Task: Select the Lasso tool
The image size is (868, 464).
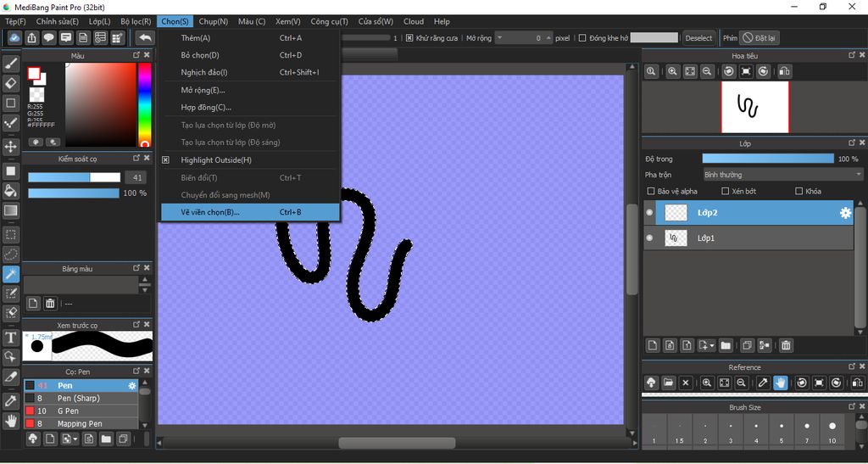Action: (10, 254)
